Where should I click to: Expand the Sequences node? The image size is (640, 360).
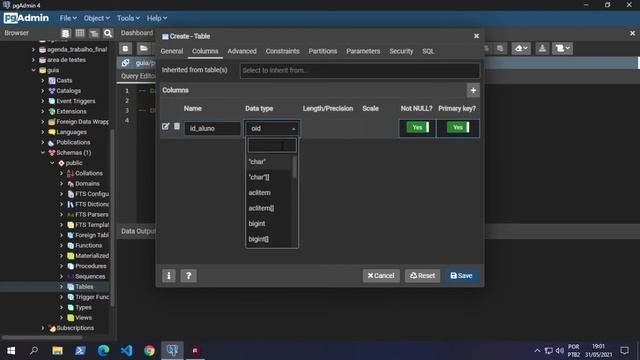[62, 276]
